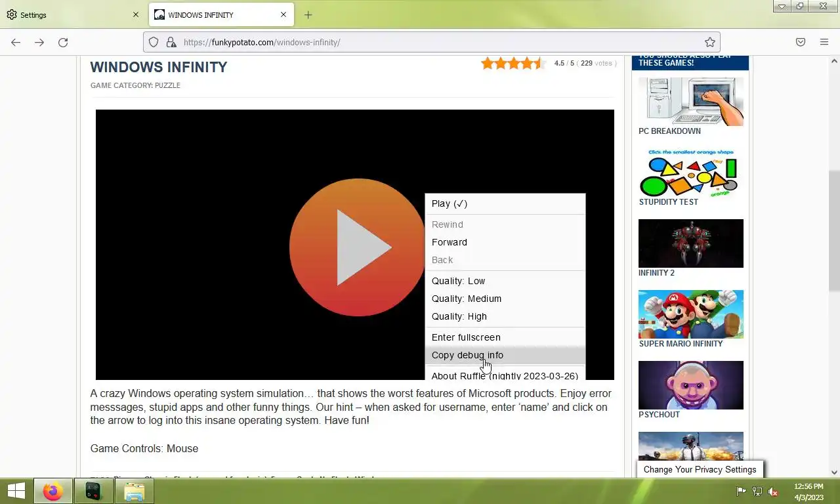The width and height of the screenshot is (840, 504).
Task: Open the SUPER MARIO INFINITY thumbnail
Action: (x=691, y=314)
